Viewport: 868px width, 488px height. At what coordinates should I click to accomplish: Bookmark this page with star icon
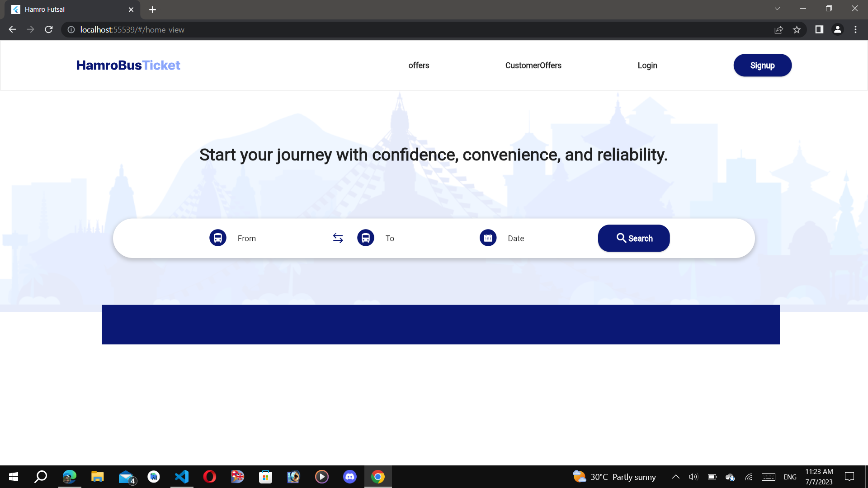(797, 29)
